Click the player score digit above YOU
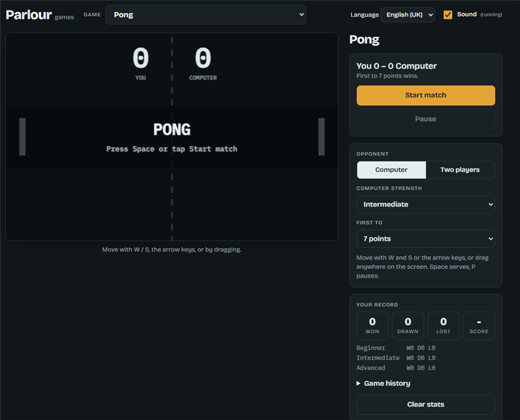The image size is (520, 420). [x=140, y=58]
